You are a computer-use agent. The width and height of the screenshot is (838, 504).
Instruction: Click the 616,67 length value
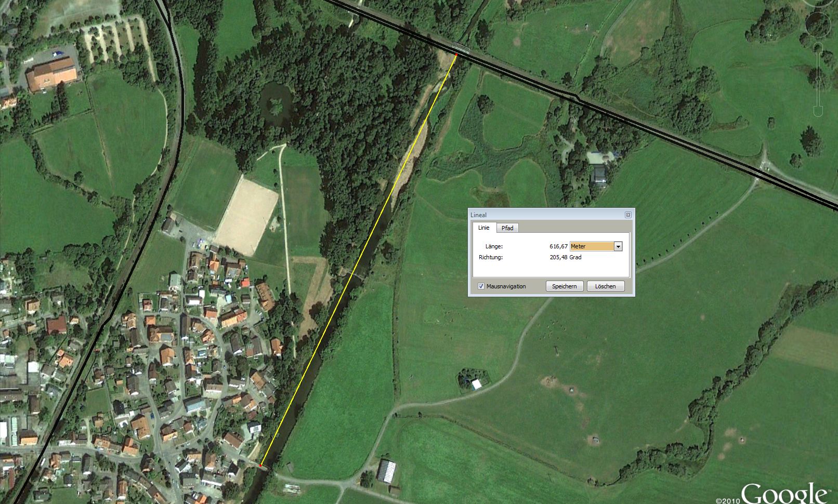click(558, 246)
